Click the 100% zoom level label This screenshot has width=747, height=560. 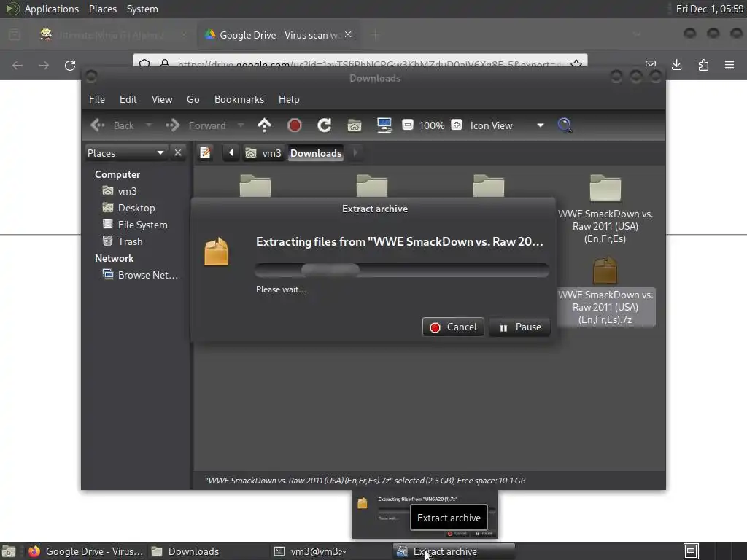tap(432, 125)
